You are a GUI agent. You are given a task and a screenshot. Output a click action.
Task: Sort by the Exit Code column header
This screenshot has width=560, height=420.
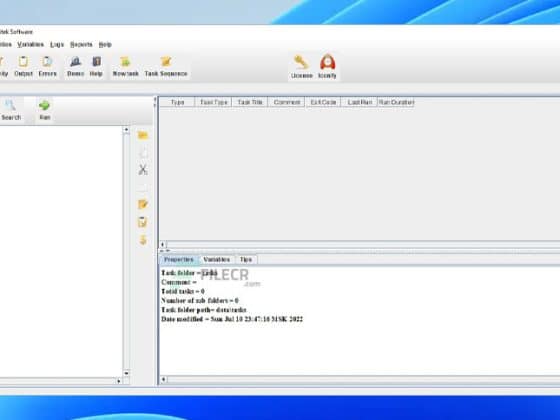[x=323, y=102]
